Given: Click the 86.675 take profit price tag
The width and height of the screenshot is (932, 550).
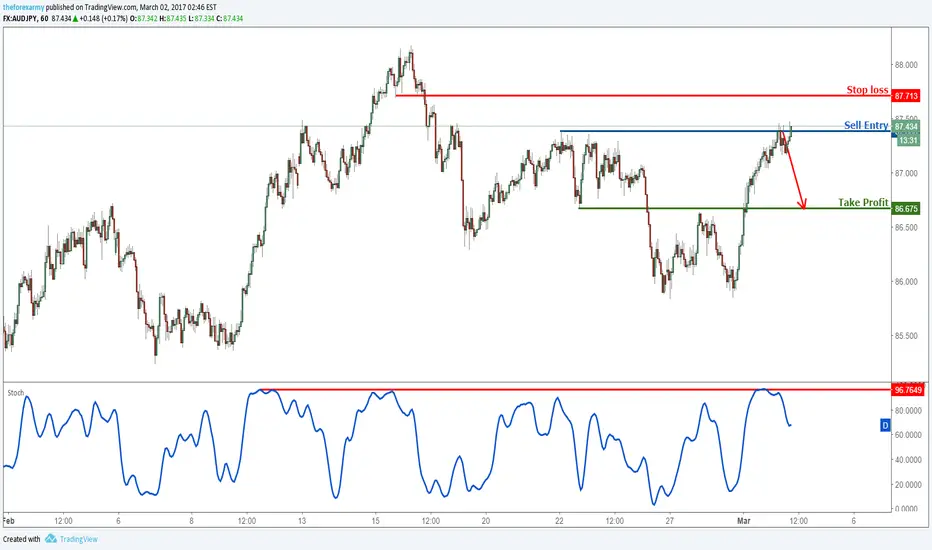Looking at the screenshot, I should pos(906,209).
